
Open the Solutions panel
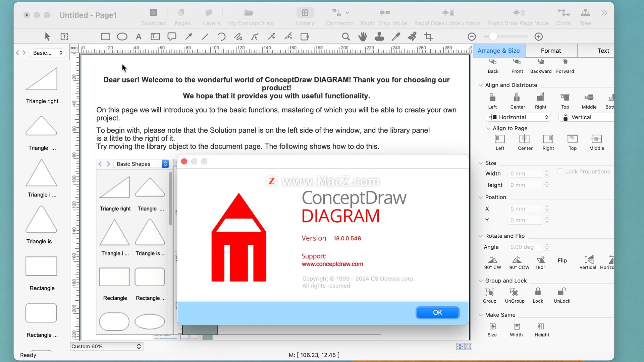click(154, 17)
